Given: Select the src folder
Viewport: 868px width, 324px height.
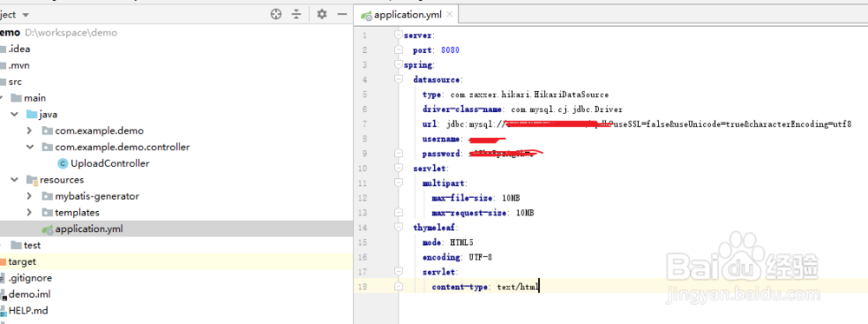Looking at the screenshot, I should [15, 82].
